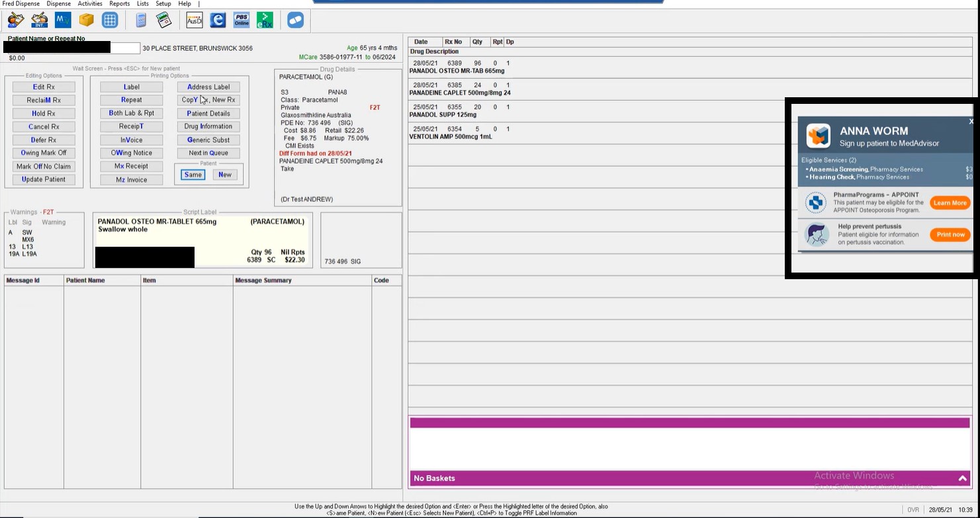Image resolution: width=980 pixels, height=518 pixels.
Task: Open the Lists menu
Action: tap(143, 4)
